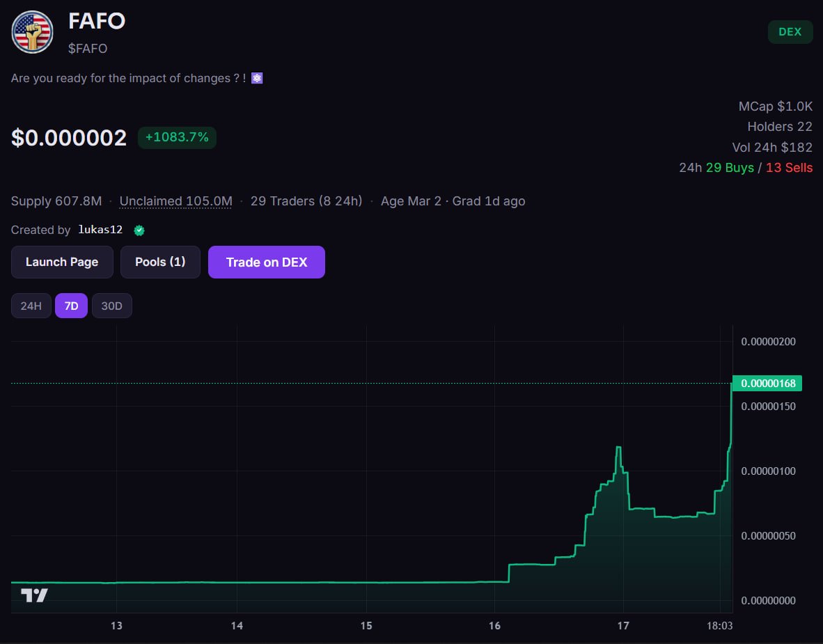Switch chart to 24H timeframe
The height and width of the screenshot is (644, 823).
[x=31, y=306]
